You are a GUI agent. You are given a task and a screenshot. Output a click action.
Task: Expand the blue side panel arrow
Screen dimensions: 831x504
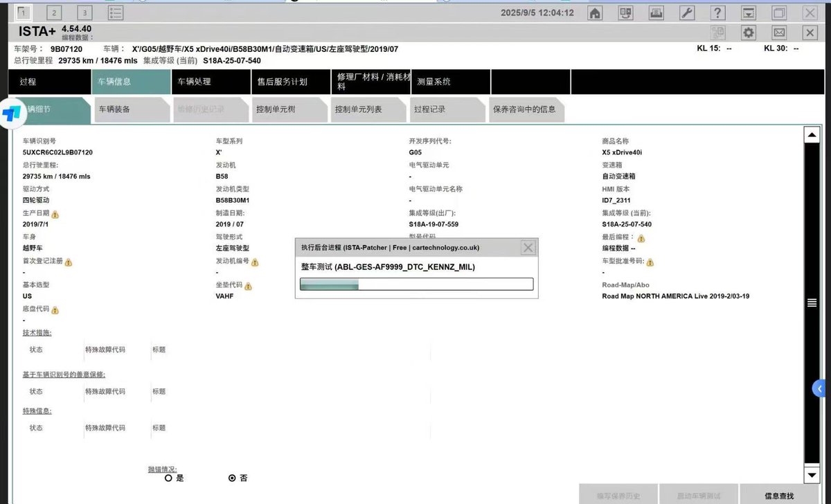(x=819, y=388)
